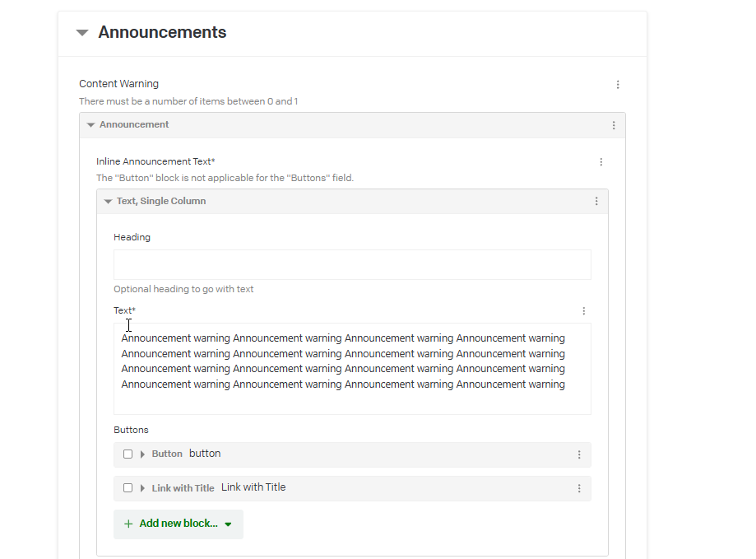This screenshot has height=559, width=756.
Task: Open Button block options menu
Action: coord(579,454)
